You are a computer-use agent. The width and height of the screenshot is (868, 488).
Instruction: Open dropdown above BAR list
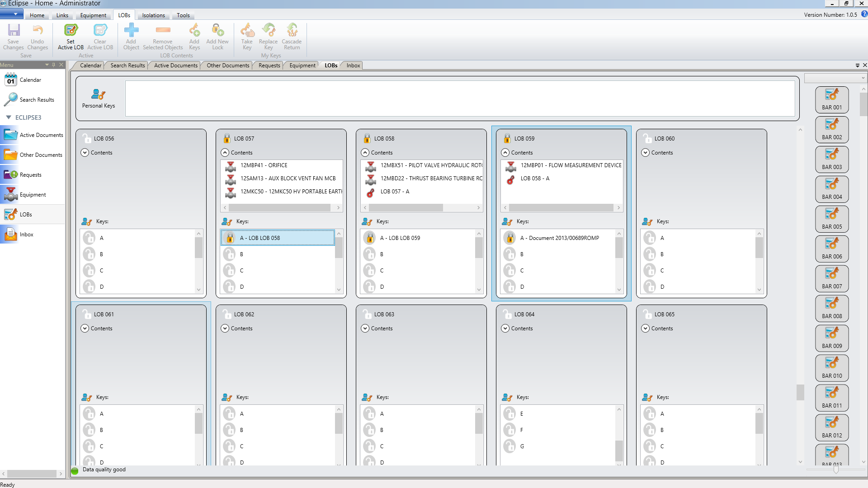(835, 78)
